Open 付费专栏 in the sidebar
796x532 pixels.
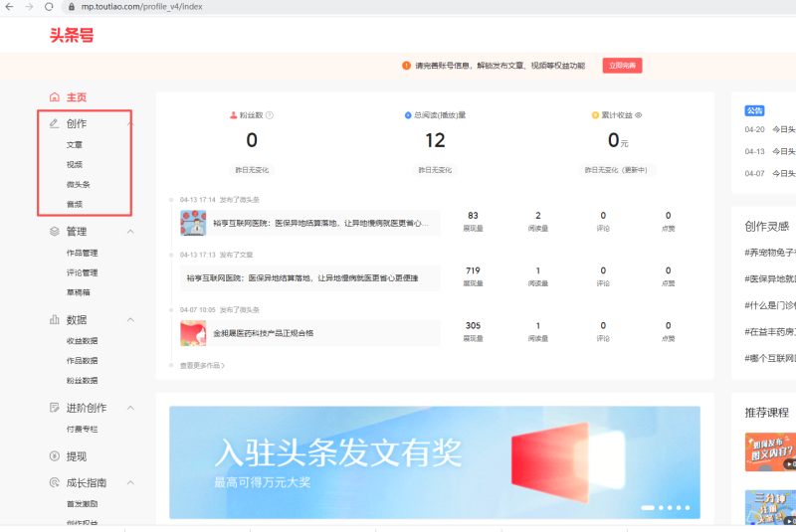click(x=83, y=429)
